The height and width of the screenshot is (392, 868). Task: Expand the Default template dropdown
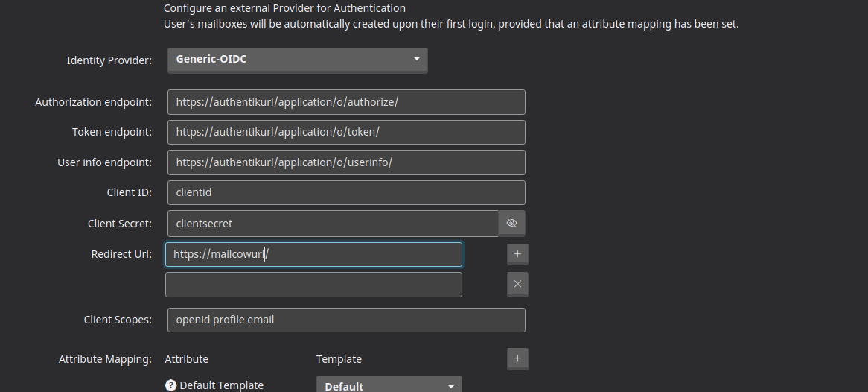389,385
